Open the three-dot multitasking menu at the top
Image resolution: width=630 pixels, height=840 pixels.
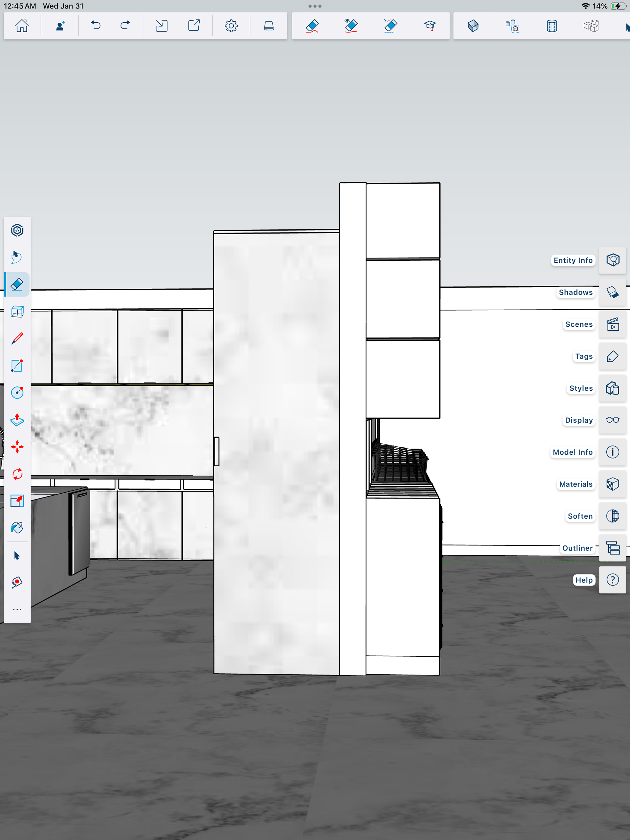(x=315, y=6)
